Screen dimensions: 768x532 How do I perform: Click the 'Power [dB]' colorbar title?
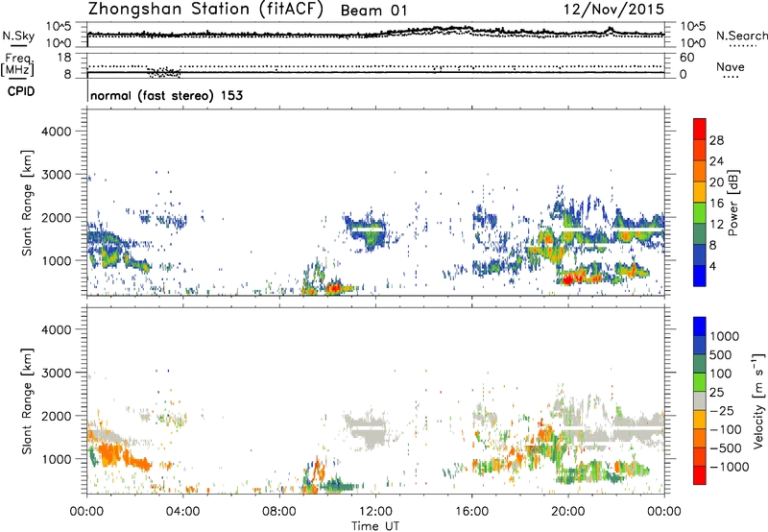pos(732,203)
